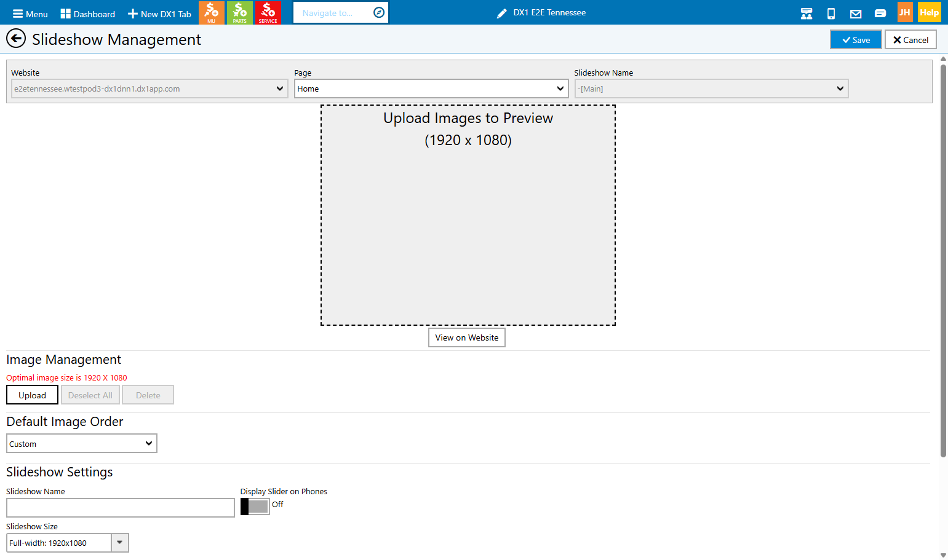Go back using the circled arrow icon

click(x=16, y=39)
